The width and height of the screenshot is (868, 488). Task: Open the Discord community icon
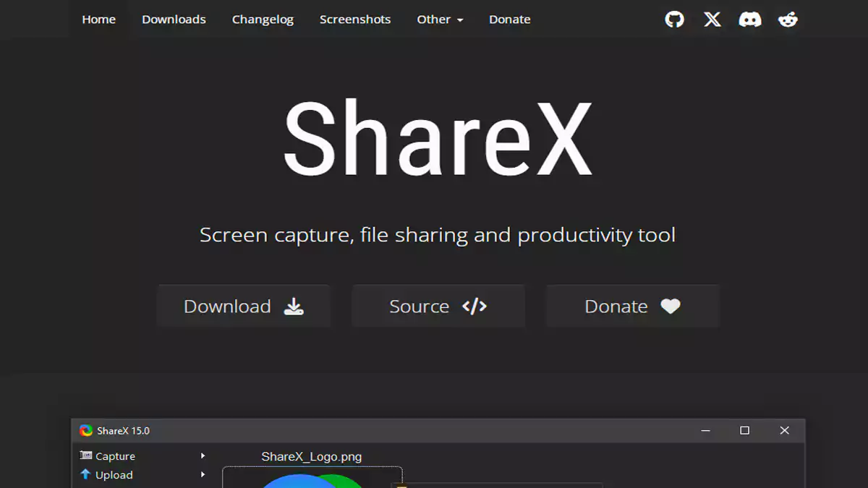coord(750,20)
